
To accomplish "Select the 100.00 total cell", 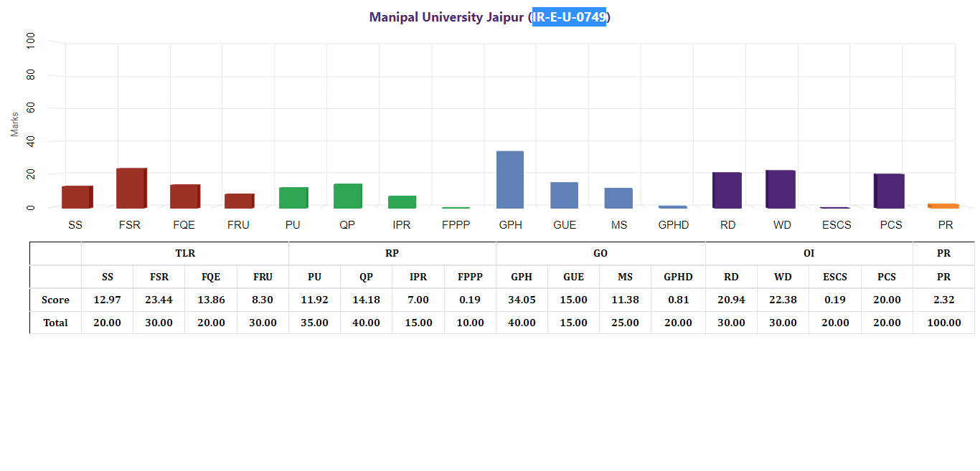I will pyautogui.click(x=943, y=323).
